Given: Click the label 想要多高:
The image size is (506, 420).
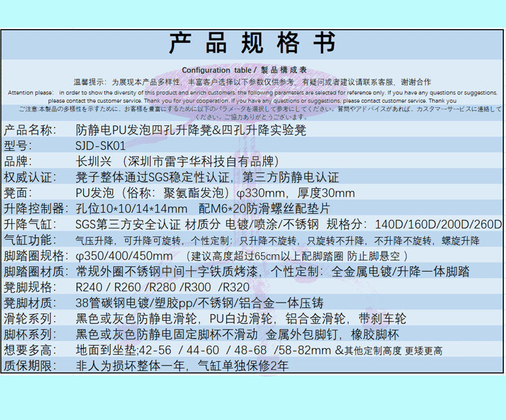Looking at the screenshot, I should pos(30,351).
